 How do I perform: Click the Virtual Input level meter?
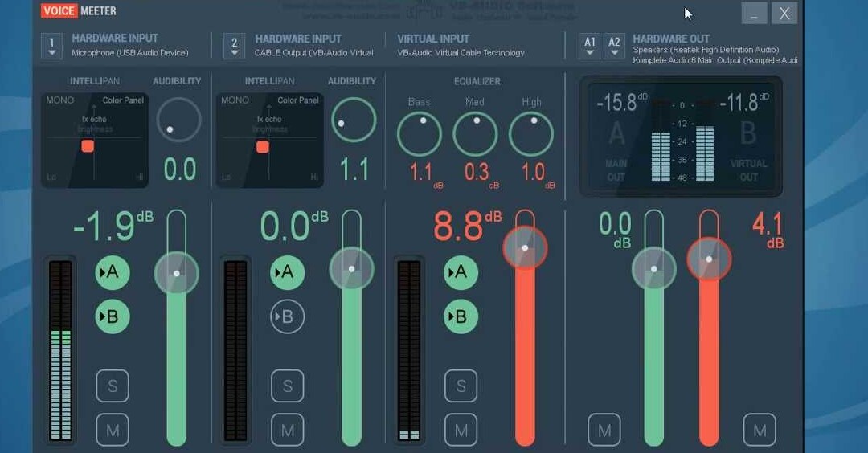[409, 350]
